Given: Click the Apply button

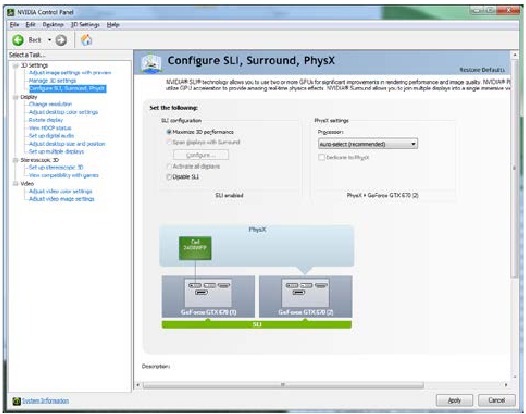Looking at the screenshot, I should tap(454, 400).
